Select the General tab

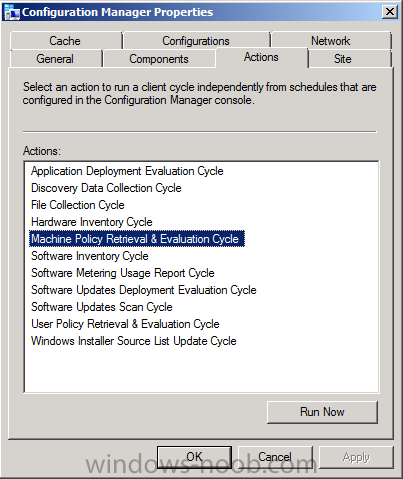tap(55, 59)
